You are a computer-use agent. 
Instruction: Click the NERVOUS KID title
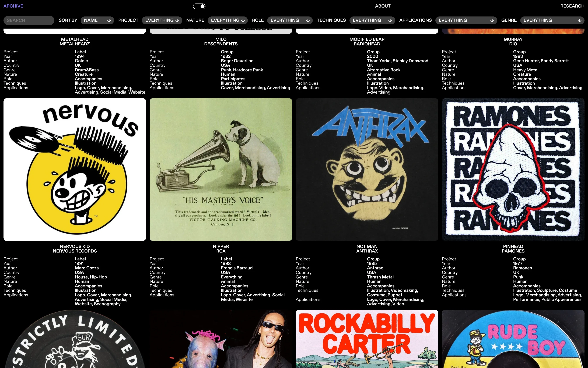75,247
